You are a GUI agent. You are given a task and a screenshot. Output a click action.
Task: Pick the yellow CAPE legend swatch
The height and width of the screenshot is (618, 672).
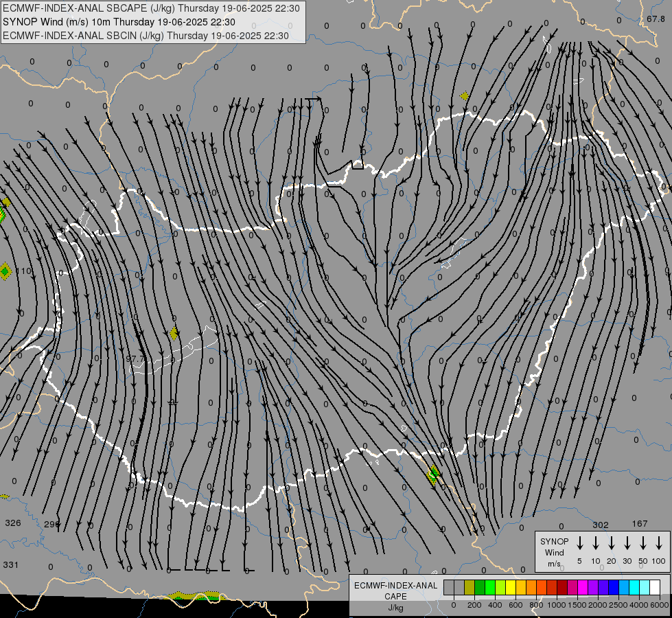point(511,587)
